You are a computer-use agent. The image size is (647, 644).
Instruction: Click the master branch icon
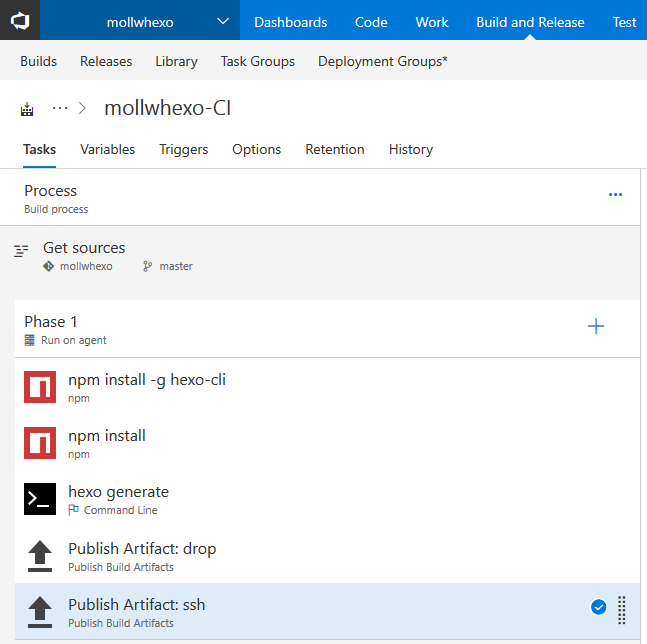pyautogui.click(x=147, y=266)
